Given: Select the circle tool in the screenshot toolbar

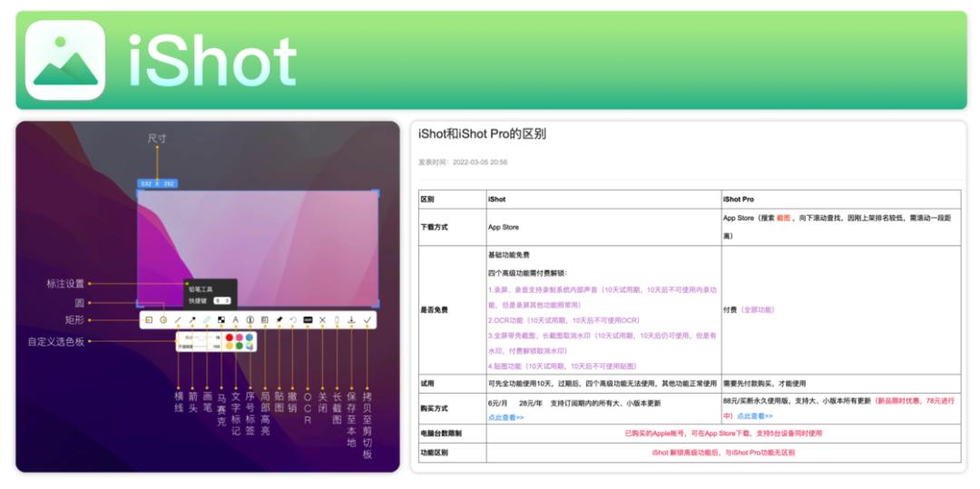Looking at the screenshot, I should click(x=163, y=319).
